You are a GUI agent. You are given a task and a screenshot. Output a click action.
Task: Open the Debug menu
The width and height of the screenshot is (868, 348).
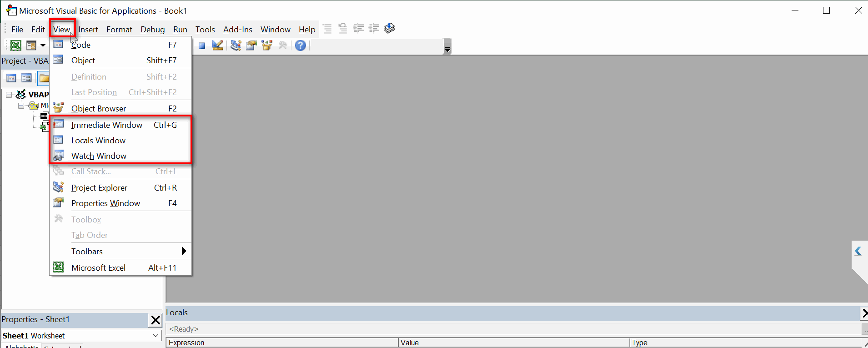click(x=152, y=30)
